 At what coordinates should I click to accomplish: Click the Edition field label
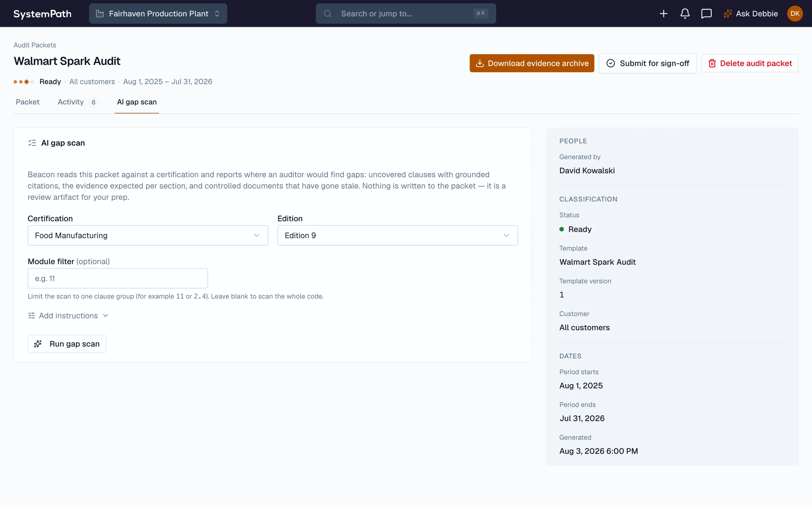pyautogui.click(x=290, y=218)
